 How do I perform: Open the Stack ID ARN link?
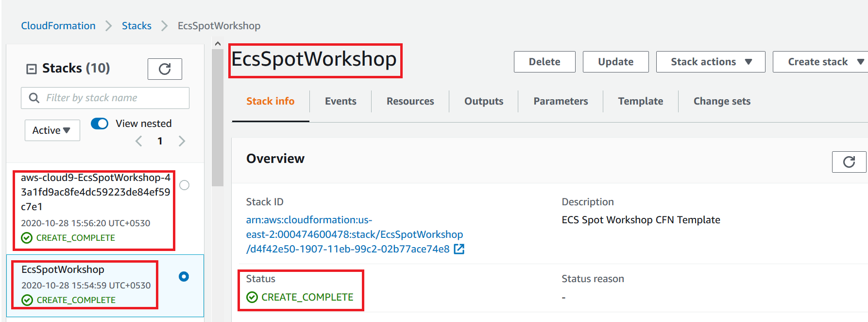click(355, 234)
